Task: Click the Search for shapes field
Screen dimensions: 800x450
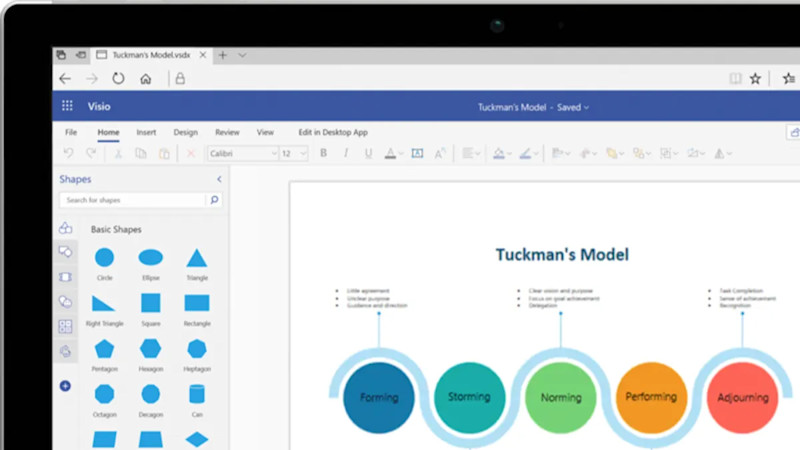Action: point(133,200)
